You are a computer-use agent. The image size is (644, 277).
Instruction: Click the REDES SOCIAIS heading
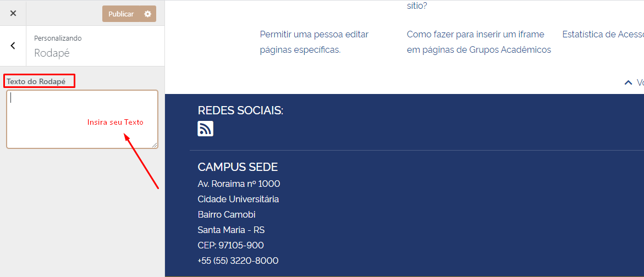(240, 110)
